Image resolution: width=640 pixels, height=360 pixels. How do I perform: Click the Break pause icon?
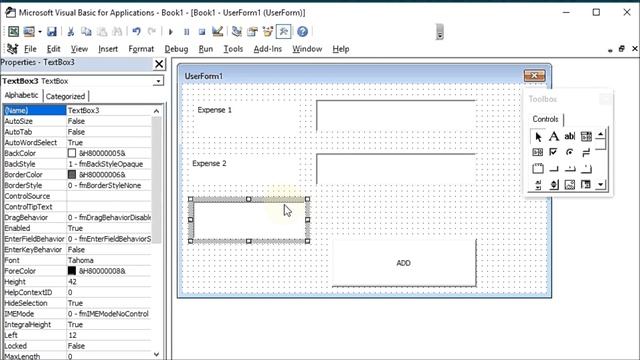click(x=187, y=32)
